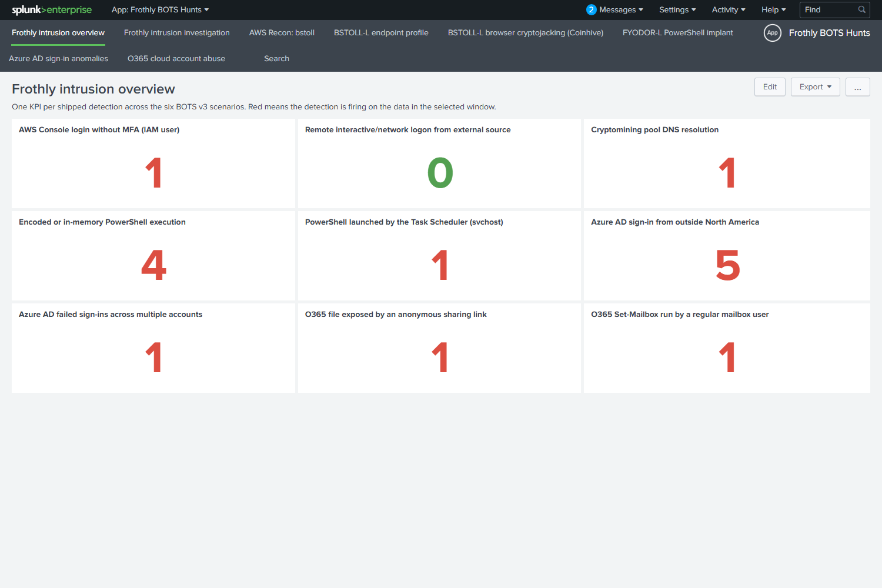Open BSTOLL-L browser cryptojacking (Coinhive) tab
Viewport: 882px width, 588px height.
point(526,33)
